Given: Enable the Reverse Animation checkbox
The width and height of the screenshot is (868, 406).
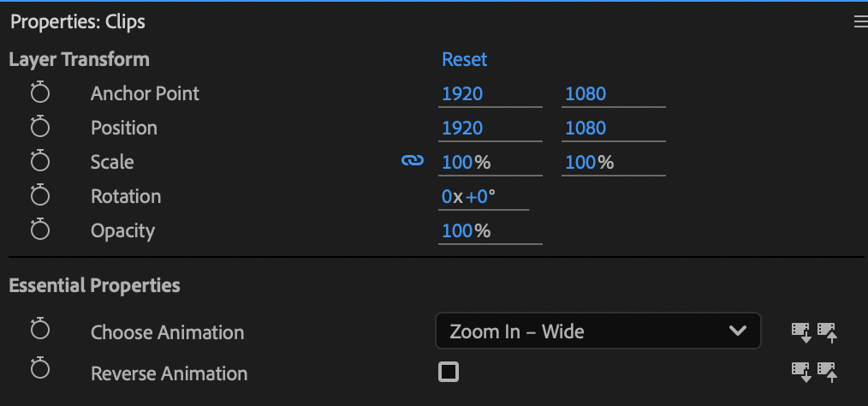Looking at the screenshot, I should coord(448,373).
